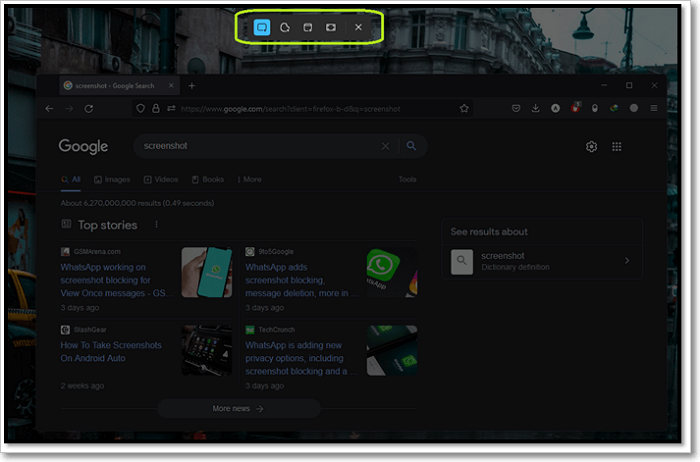700x462 pixels.
Task: Choose the Freeform Snip mode
Action: (x=285, y=27)
